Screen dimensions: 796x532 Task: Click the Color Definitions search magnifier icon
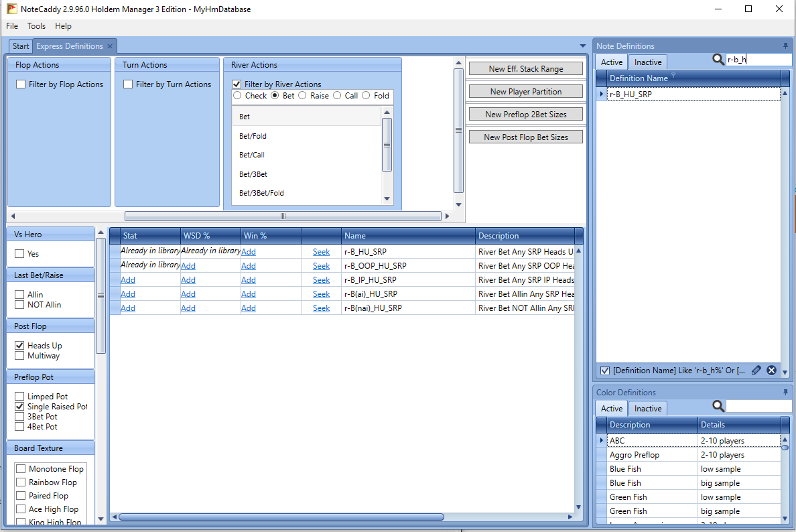tap(718, 405)
